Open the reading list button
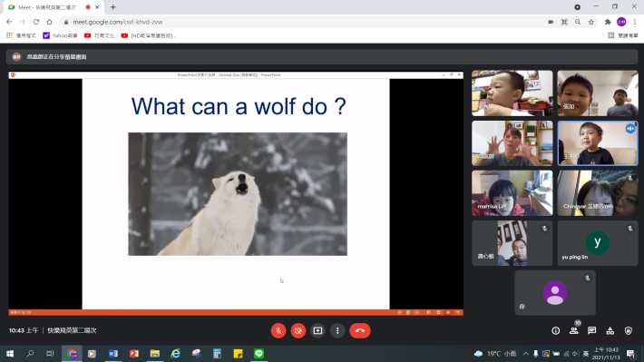644x362 pixels. [x=623, y=35]
